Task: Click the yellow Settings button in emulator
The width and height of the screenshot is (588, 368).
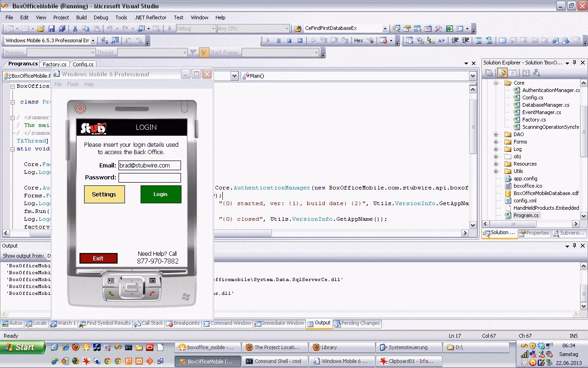Action: [x=104, y=194]
